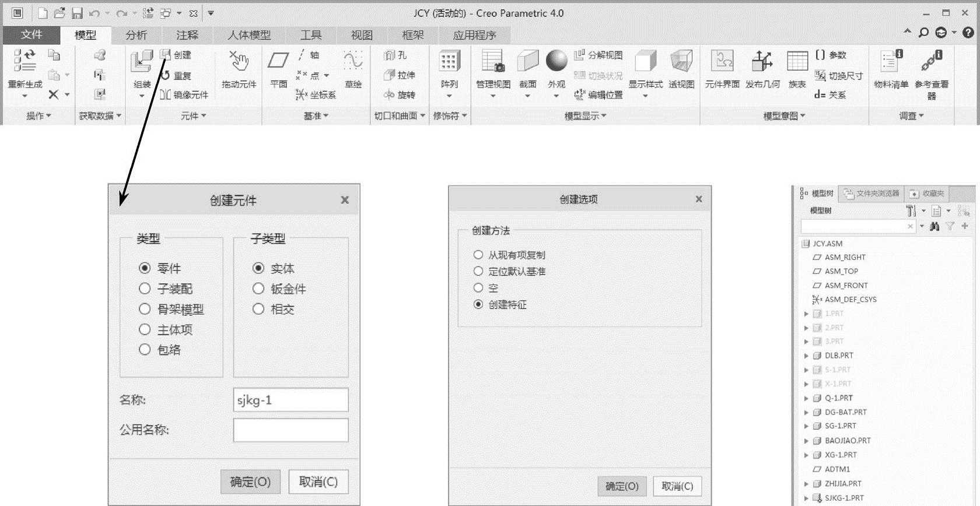This screenshot has height=506, width=980.
Task: Open 物料清单 bill of materials
Action: tap(891, 63)
